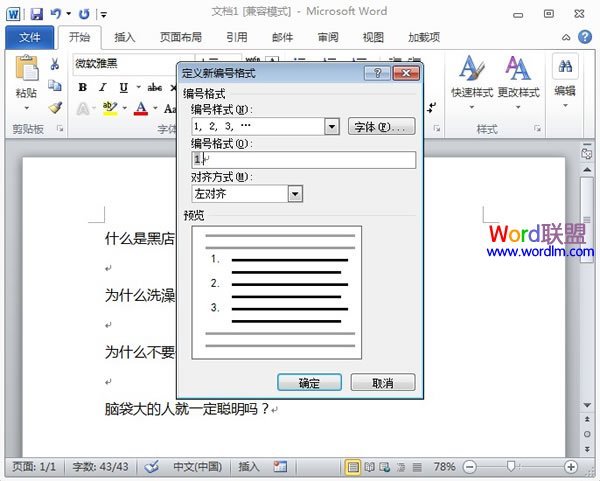This screenshot has width=600, height=481.
Task: Save the document with floppy disk icon
Action: tap(37, 14)
